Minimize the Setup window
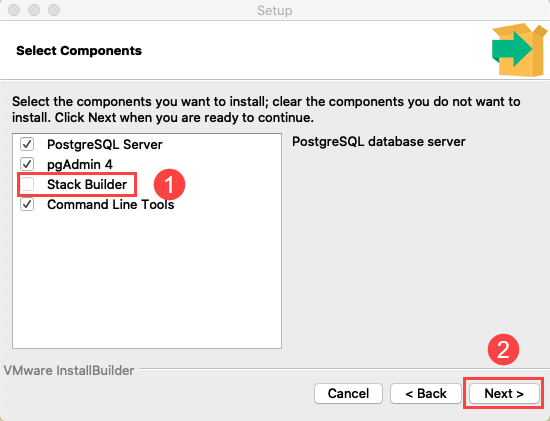The height and width of the screenshot is (421, 550). pos(34,10)
